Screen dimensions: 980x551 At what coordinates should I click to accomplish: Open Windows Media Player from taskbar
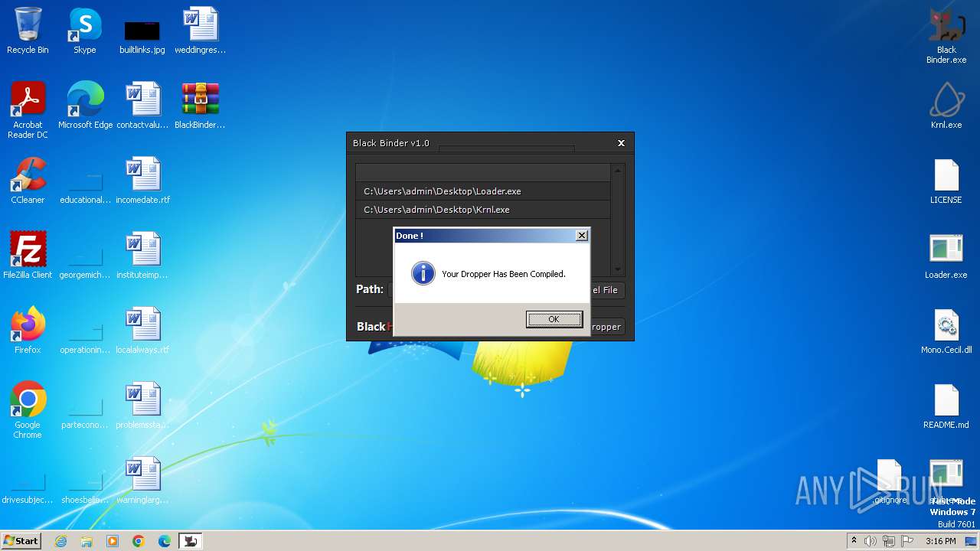(x=113, y=541)
